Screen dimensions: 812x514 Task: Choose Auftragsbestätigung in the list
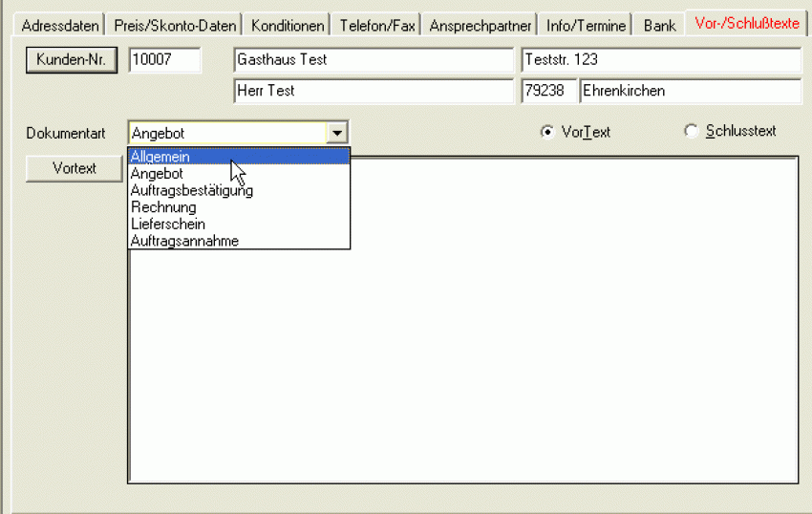coord(191,191)
